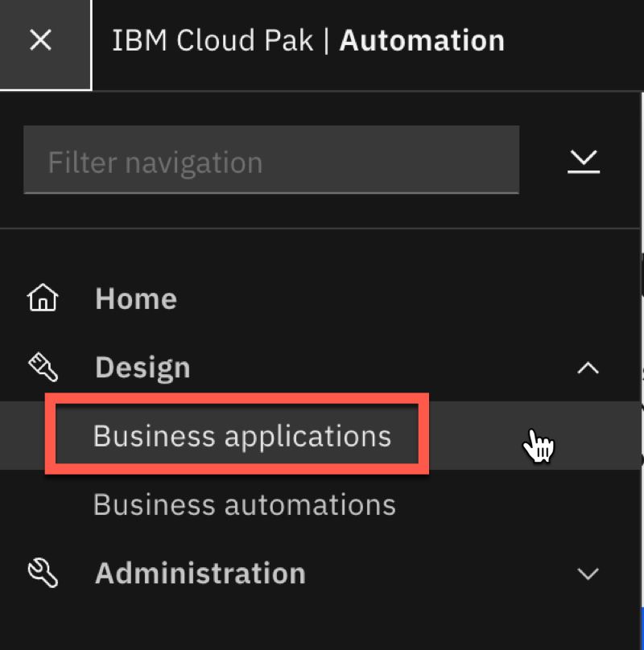Click the Administration wrench icon

tap(43, 574)
